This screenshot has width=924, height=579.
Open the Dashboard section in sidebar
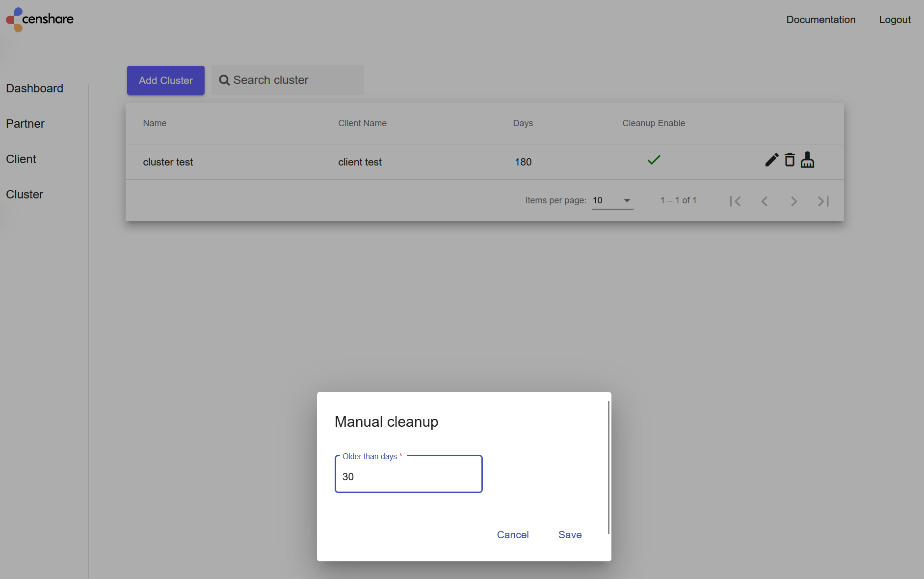(34, 88)
